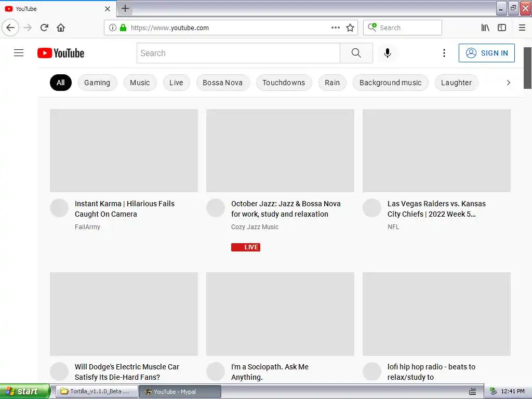Select the Gaming filter chip

pyautogui.click(x=97, y=83)
